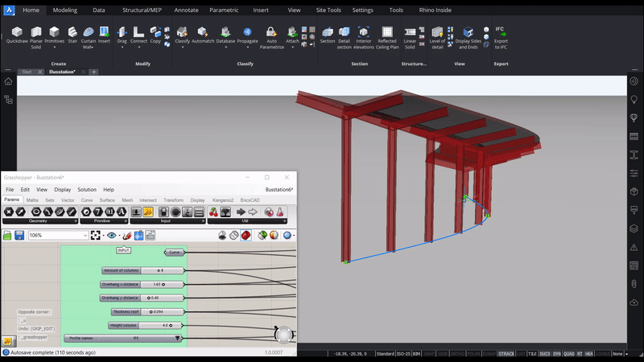This screenshot has height=362, width=644.
Task: Click the Stair tool icon
Action: tap(72, 34)
